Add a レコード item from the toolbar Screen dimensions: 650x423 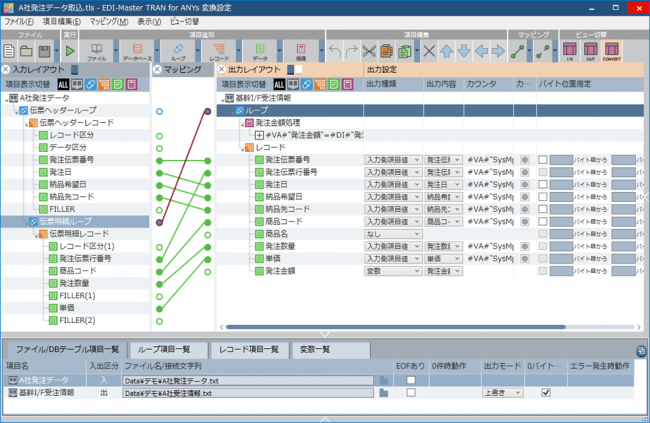[219, 52]
